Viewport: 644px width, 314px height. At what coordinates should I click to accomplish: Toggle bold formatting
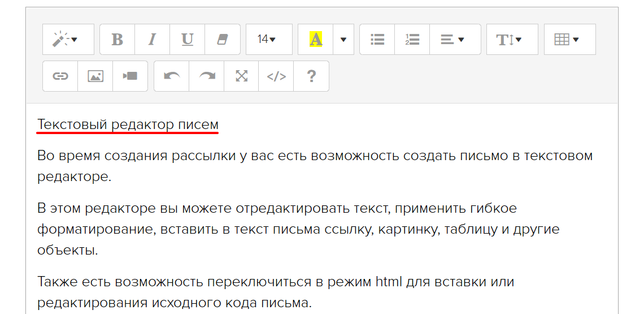coord(117,40)
